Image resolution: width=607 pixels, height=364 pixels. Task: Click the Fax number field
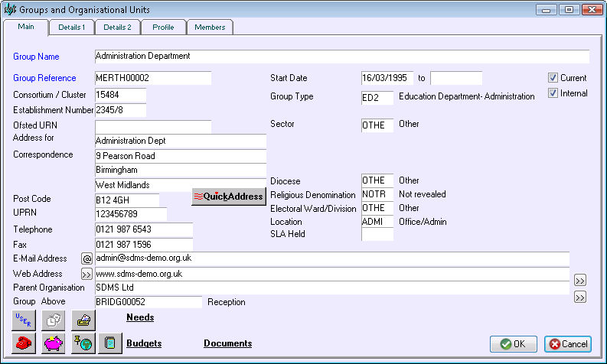coord(144,245)
